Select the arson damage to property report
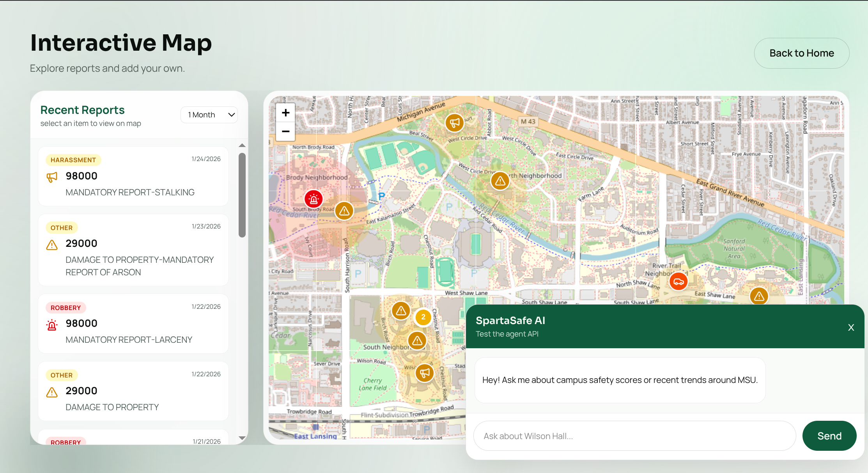The width and height of the screenshot is (868, 473). point(133,250)
